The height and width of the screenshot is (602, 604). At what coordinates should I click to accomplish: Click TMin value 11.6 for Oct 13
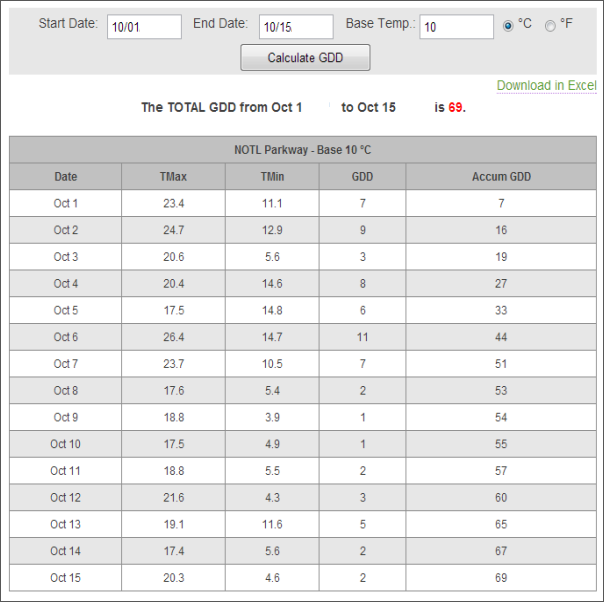click(x=272, y=524)
